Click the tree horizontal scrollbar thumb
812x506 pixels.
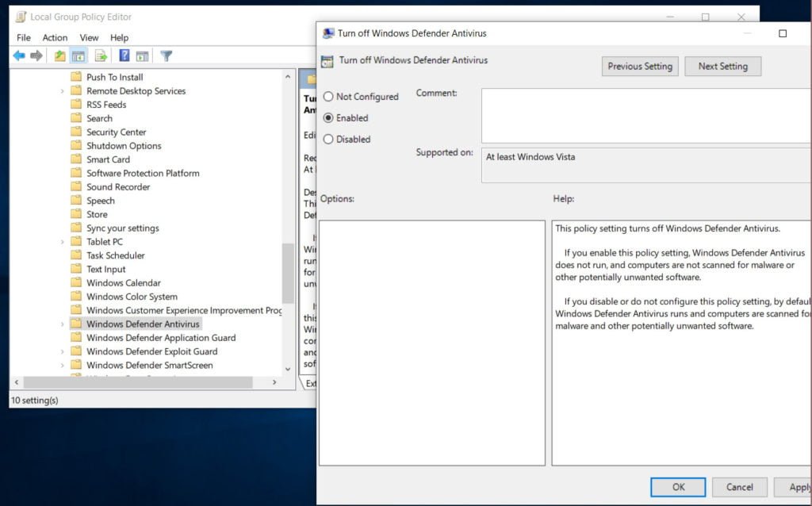[138, 382]
